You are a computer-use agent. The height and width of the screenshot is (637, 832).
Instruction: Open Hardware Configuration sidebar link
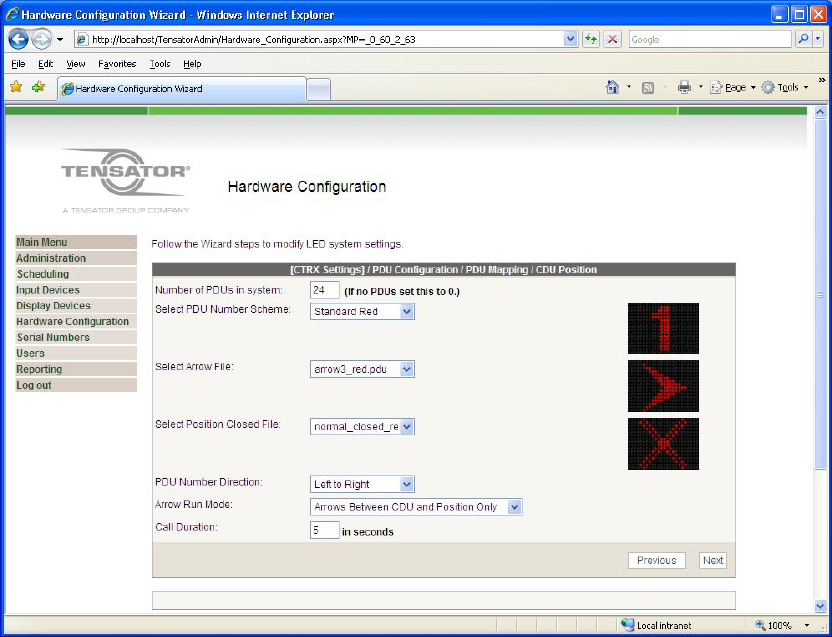point(76,321)
